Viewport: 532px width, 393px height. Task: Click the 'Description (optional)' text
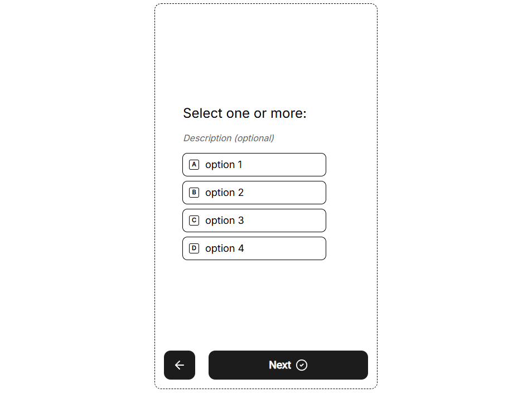tap(228, 138)
